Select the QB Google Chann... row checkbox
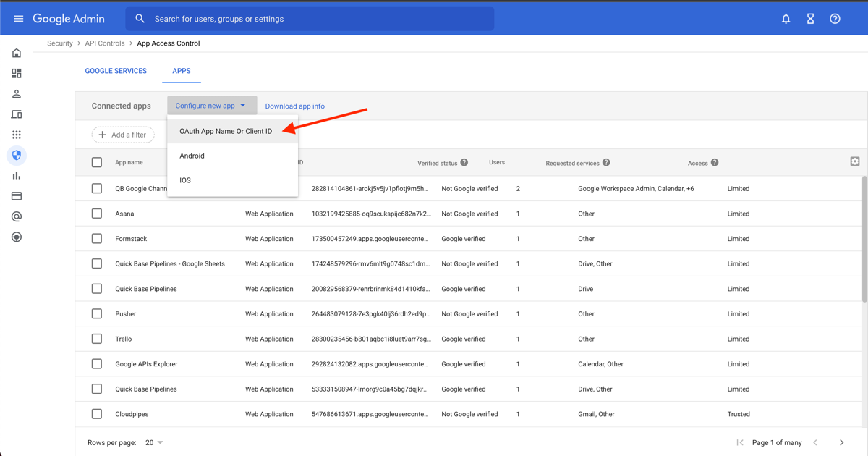The width and height of the screenshot is (868, 456). point(97,188)
